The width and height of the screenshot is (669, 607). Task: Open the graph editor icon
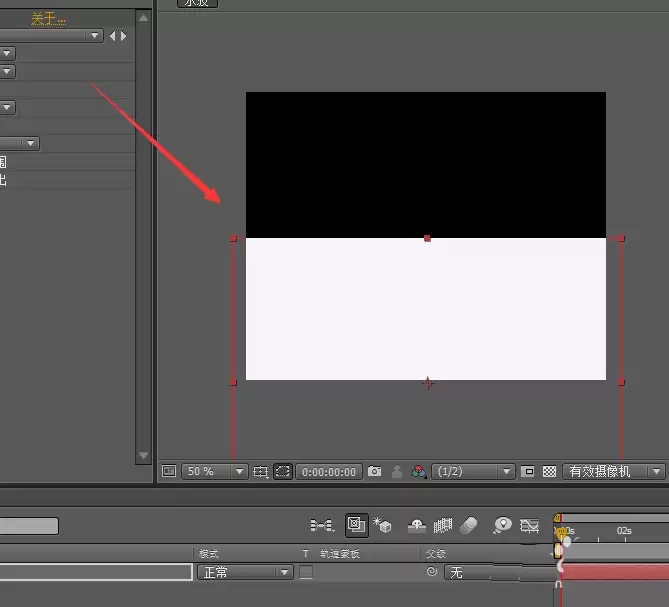(529, 525)
